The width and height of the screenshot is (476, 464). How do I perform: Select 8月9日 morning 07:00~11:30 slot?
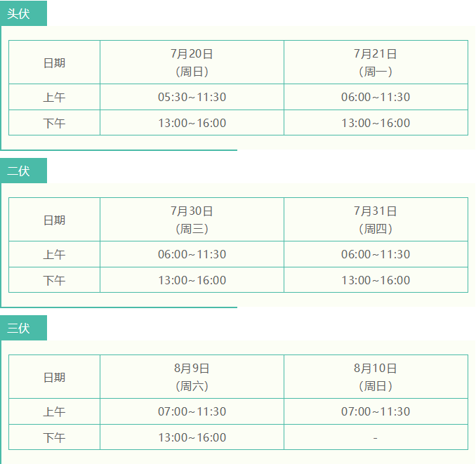pos(192,411)
